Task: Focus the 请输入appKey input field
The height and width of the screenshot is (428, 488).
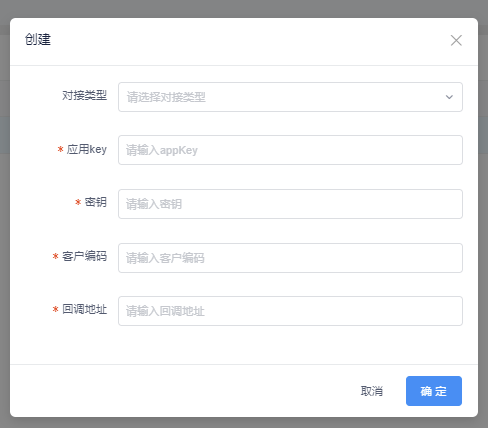Action: tap(290, 150)
